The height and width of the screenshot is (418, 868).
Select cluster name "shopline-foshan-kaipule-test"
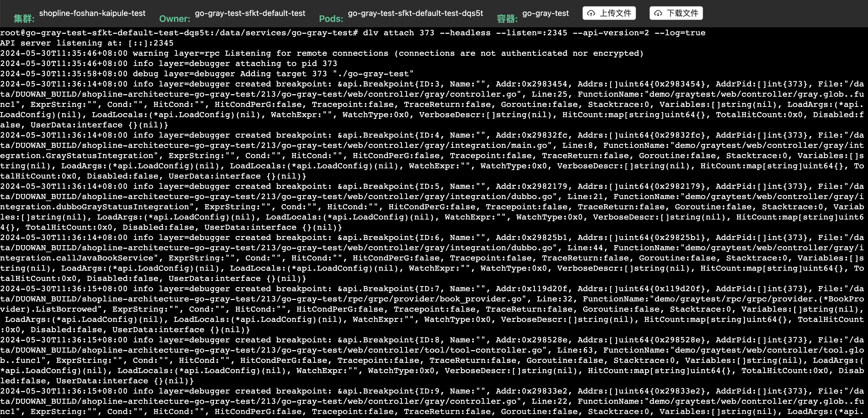pyautogui.click(x=92, y=13)
